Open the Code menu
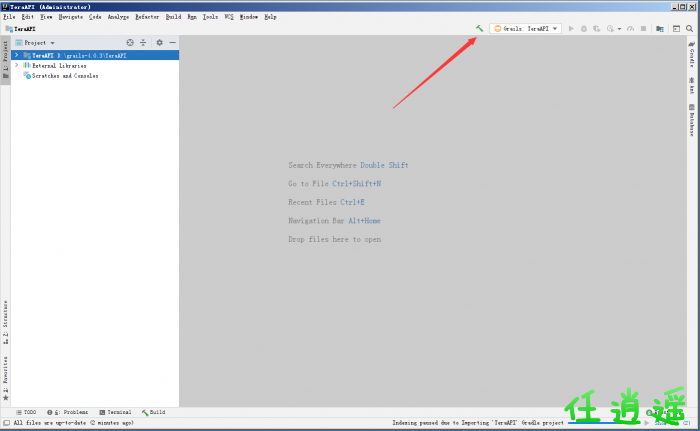This screenshot has width=700, height=431. click(95, 17)
